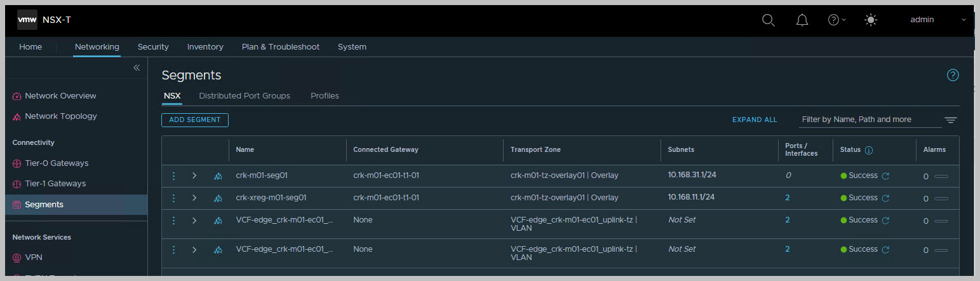Open the Security menu tab
The width and height of the screenshot is (980, 281).
click(x=153, y=47)
